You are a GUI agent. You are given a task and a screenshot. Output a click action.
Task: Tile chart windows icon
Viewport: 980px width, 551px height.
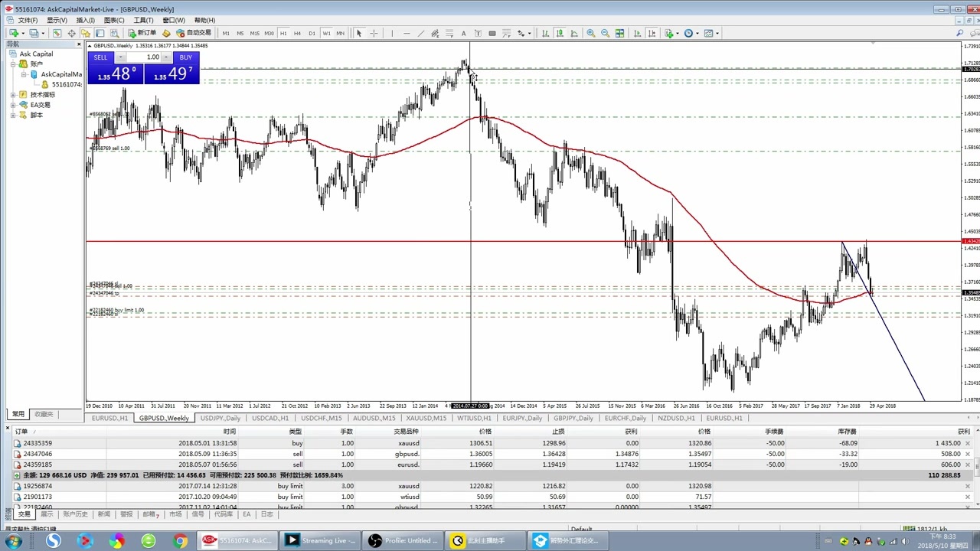pos(619,33)
